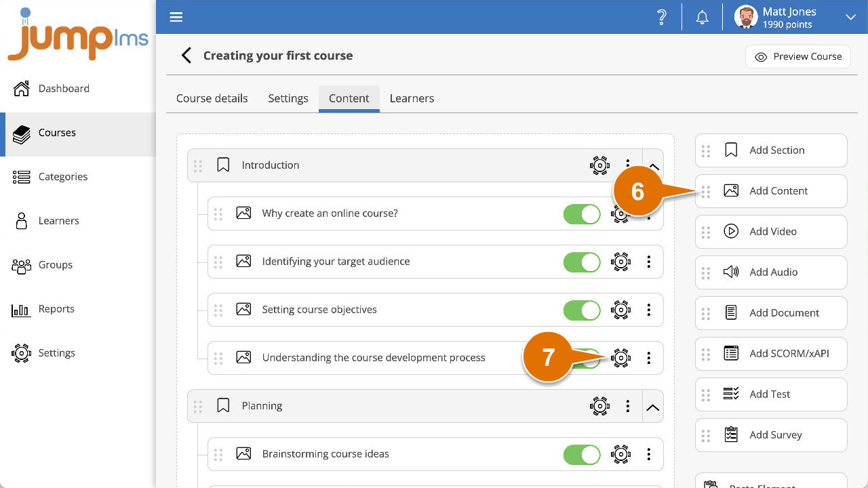Screen dimensions: 868x488
Task: Grab drag handle of 'Setting course objectives'
Action: point(218,310)
